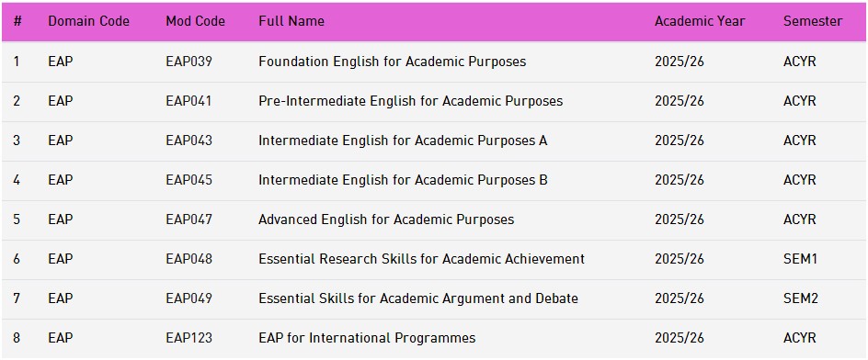The height and width of the screenshot is (360, 868).
Task: Click module code EAP123
Action: tap(188, 338)
